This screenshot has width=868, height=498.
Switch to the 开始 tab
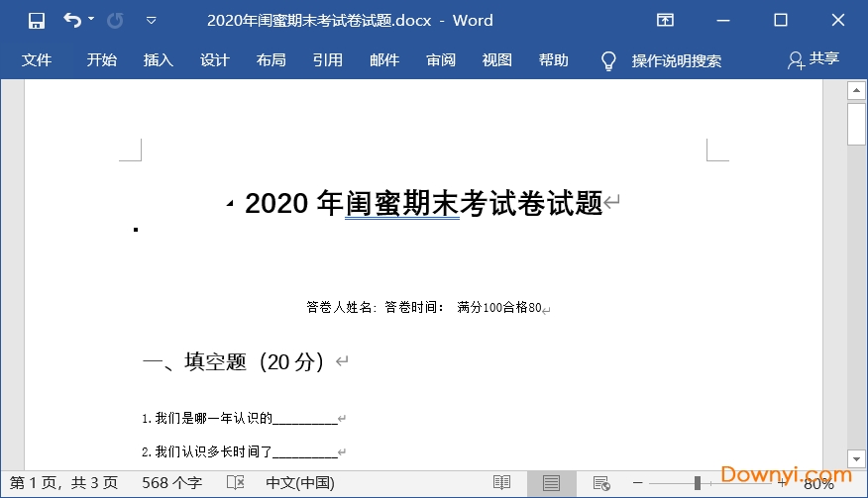[x=102, y=59]
